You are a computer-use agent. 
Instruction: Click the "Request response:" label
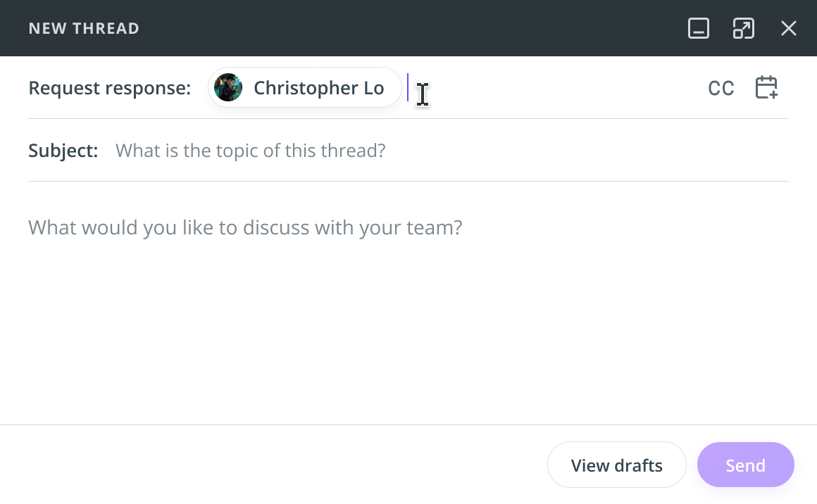pos(109,88)
